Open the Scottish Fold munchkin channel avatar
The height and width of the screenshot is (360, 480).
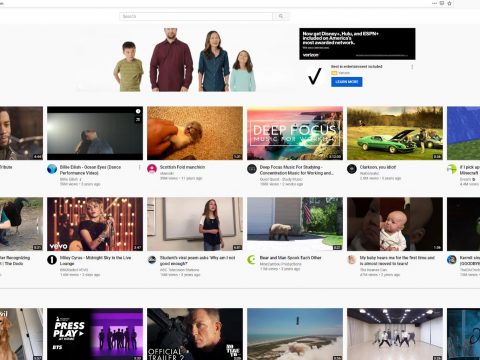(x=152, y=169)
